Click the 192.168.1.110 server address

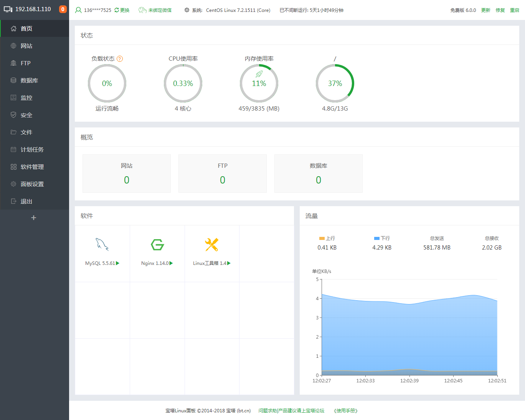coord(33,9)
